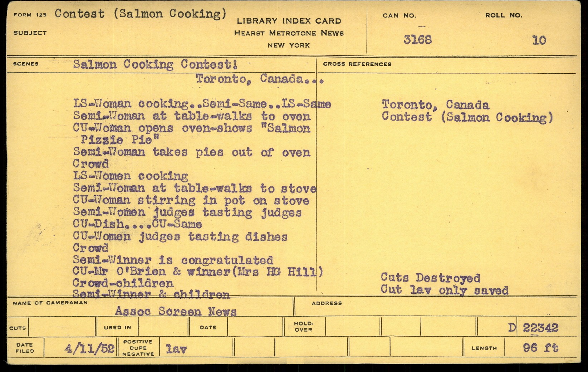Click the length value '96 ft'
Viewport: 588px width, 372px height.
pos(540,347)
